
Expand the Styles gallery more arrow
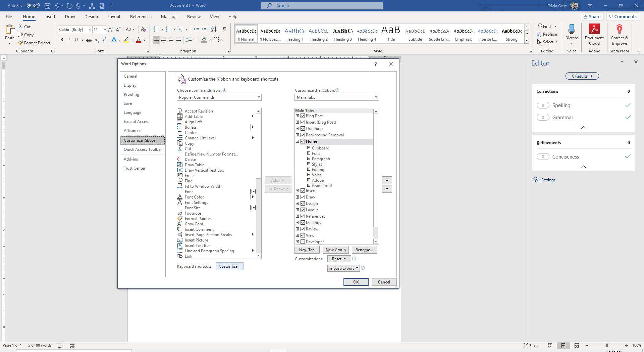[527, 40]
